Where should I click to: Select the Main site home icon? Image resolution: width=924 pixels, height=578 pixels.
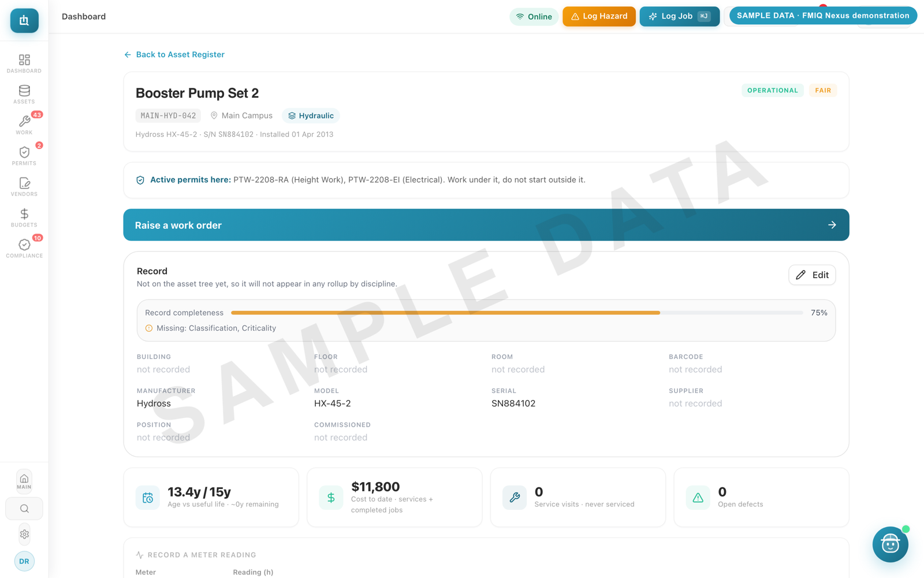(24, 481)
